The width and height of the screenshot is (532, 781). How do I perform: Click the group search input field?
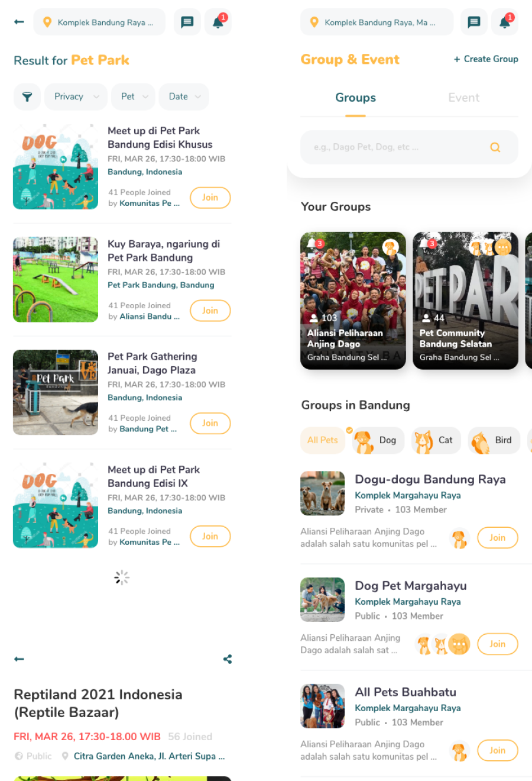click(x=409, y=147)
